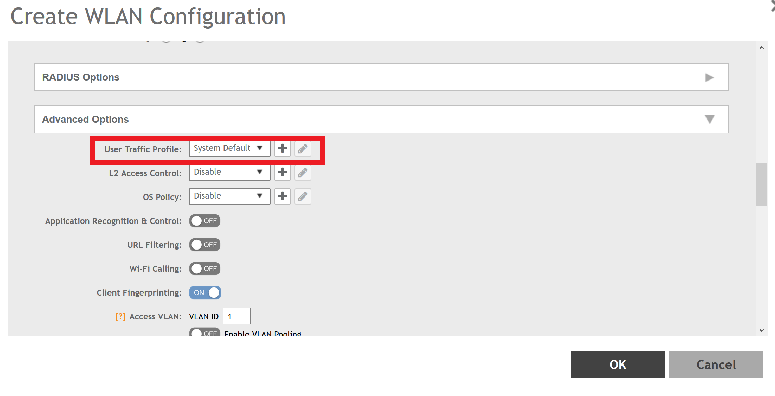775x396 pixels.
Task: Click the Wi-Fi Calling label
Action: point(155,269)
